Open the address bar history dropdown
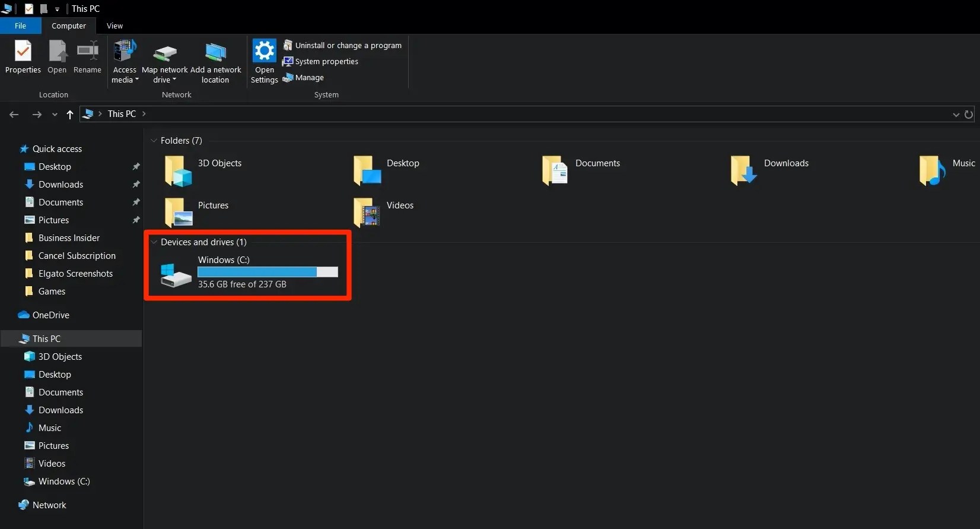Image resolution: width=980 pixels, height=529 pixels. pyautogui.click(x=956, y=114)
